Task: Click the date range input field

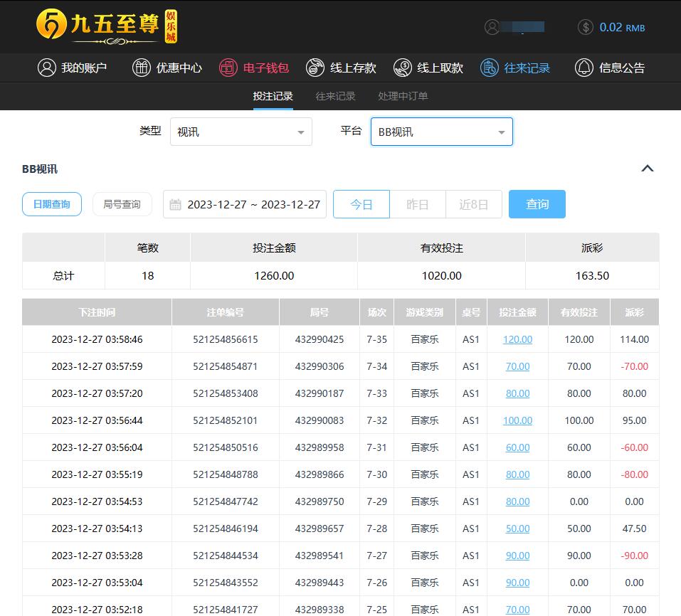Action: tap(253, 205)
